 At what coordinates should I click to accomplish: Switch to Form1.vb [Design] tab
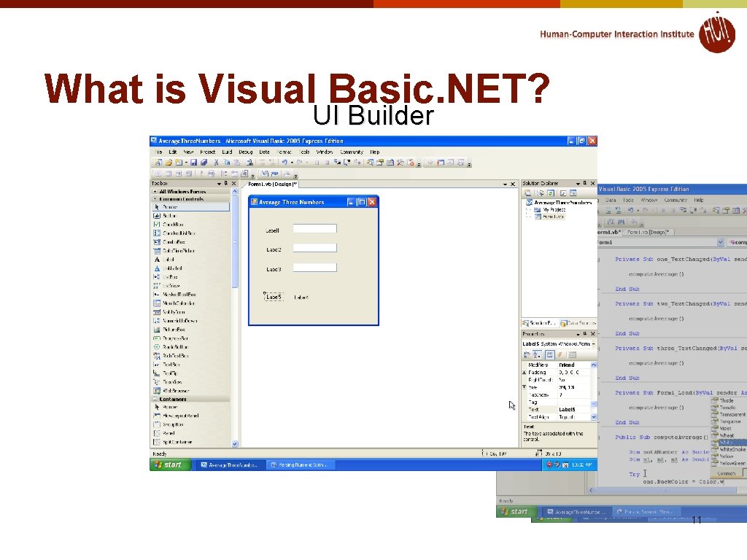pyautogui.click(x=272, y=184)
